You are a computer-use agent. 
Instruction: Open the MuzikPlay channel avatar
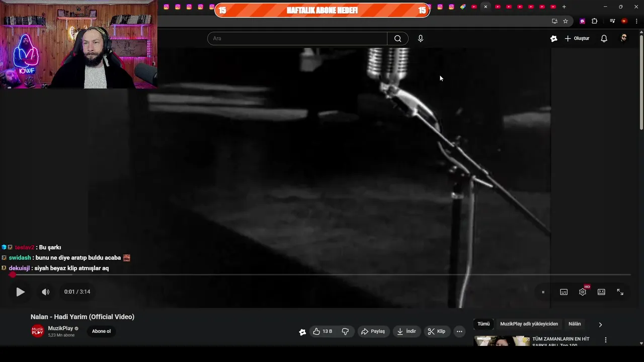38,331
